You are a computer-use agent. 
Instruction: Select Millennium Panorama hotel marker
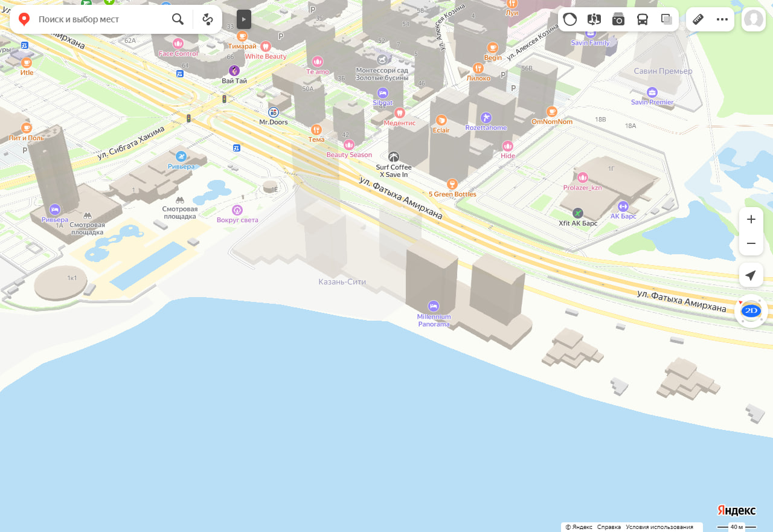(434, 306)
